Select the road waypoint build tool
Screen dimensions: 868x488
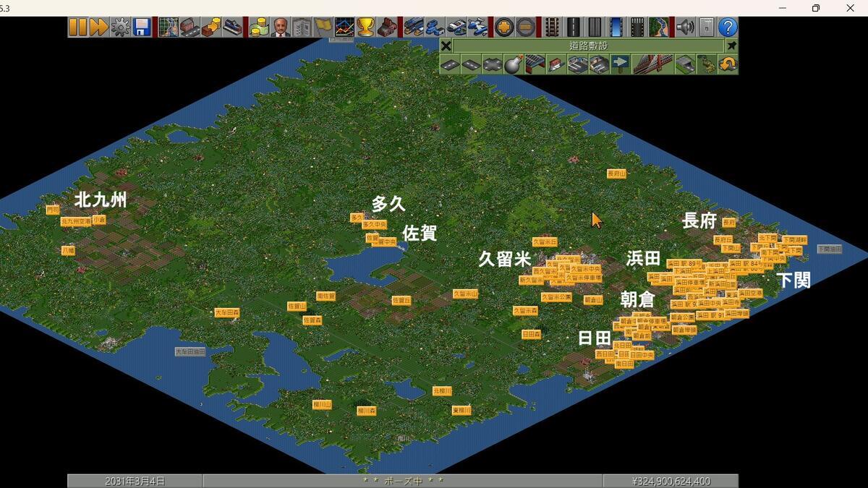coord(556,64)
